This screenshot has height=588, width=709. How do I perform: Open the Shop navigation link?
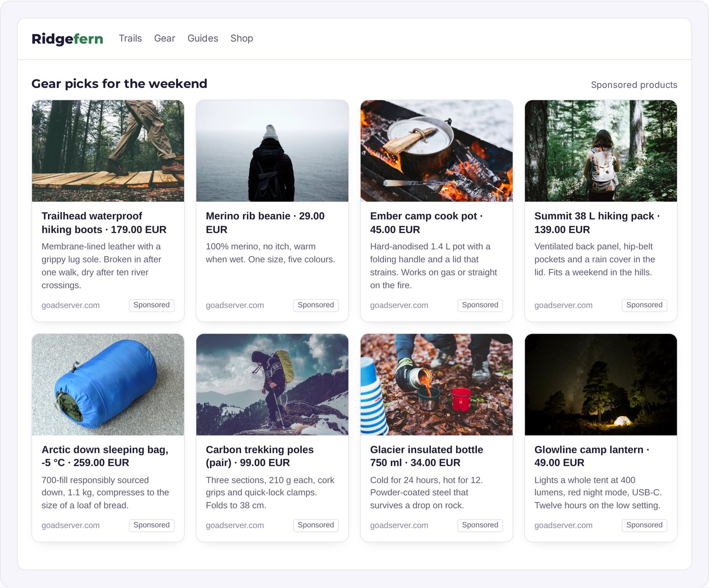click(242, 39)
